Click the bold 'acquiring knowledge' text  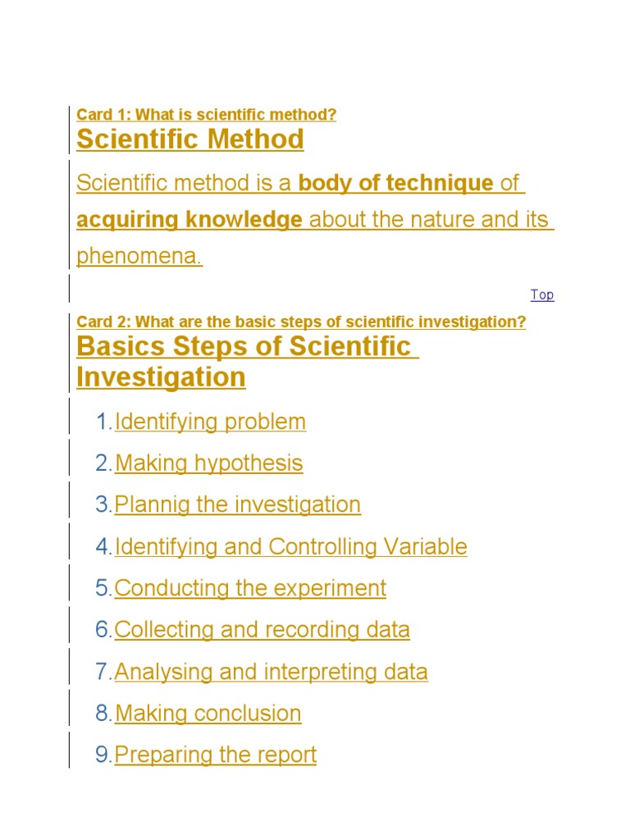(189, 219)
